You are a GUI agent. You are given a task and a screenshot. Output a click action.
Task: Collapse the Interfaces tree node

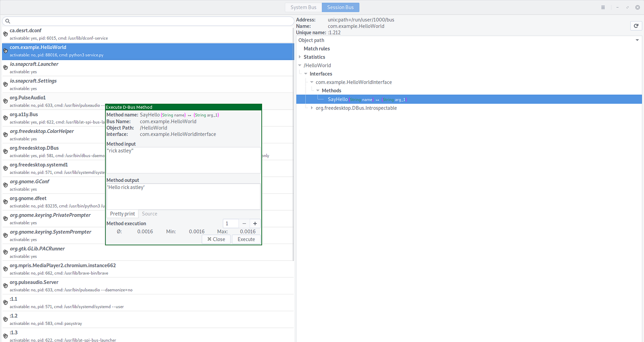click(x=306, y=74)
